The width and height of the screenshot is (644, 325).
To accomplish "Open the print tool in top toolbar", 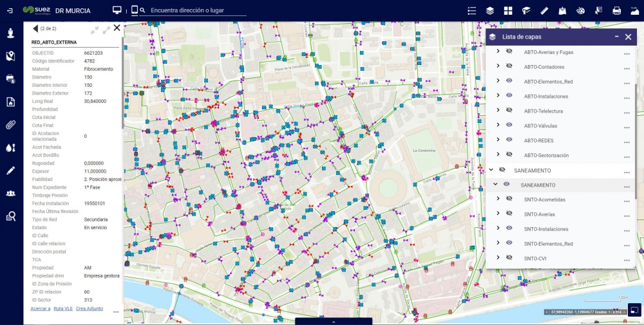I will [x=616, y=10].
